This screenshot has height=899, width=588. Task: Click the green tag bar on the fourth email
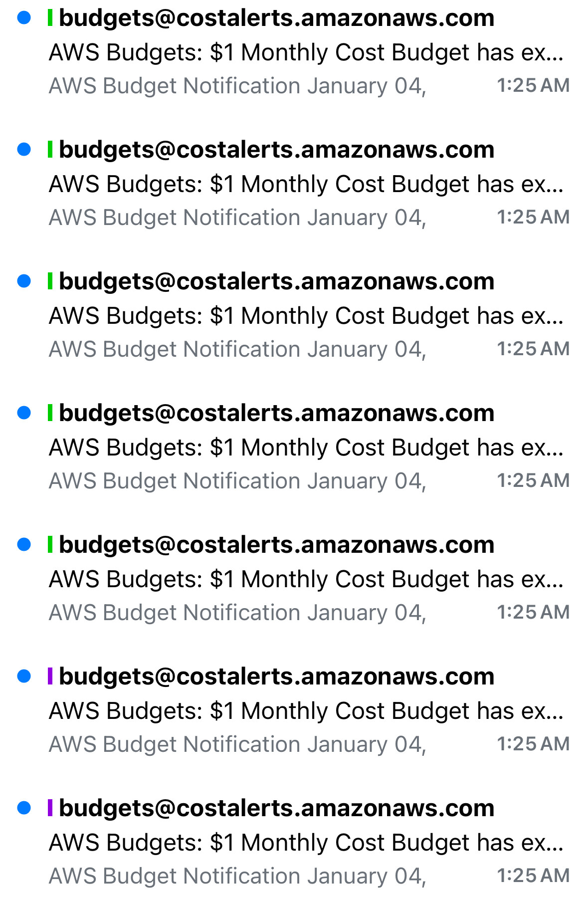(x=50, y=413)
